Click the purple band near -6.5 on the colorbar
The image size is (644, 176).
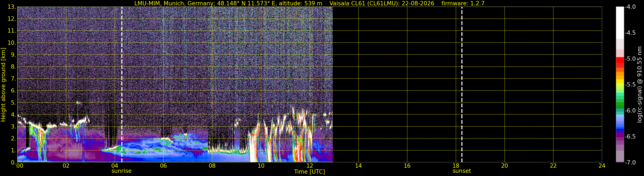coord(620,136)
